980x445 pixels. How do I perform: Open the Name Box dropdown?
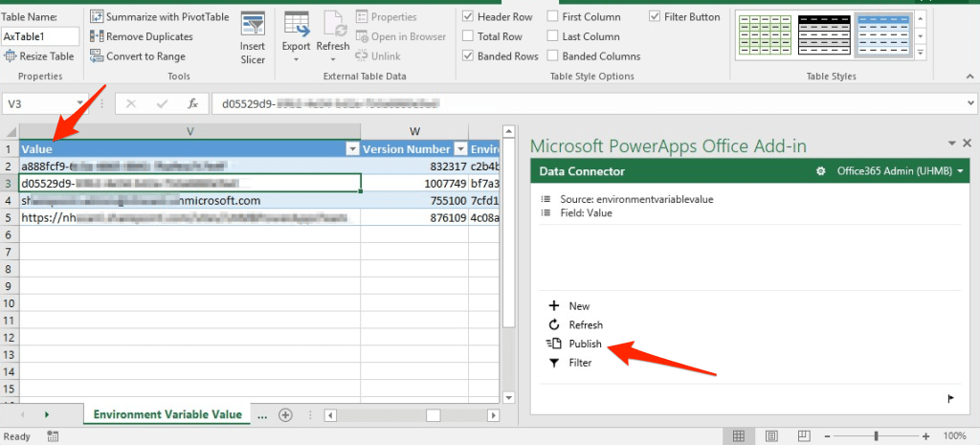coord(80,103)
